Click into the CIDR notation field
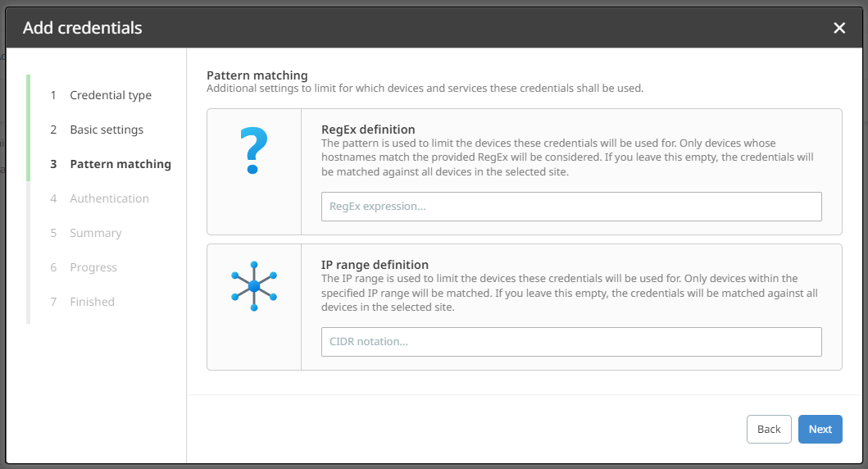The height and width of the screenshot is (469, 868). tap(571, 342)
